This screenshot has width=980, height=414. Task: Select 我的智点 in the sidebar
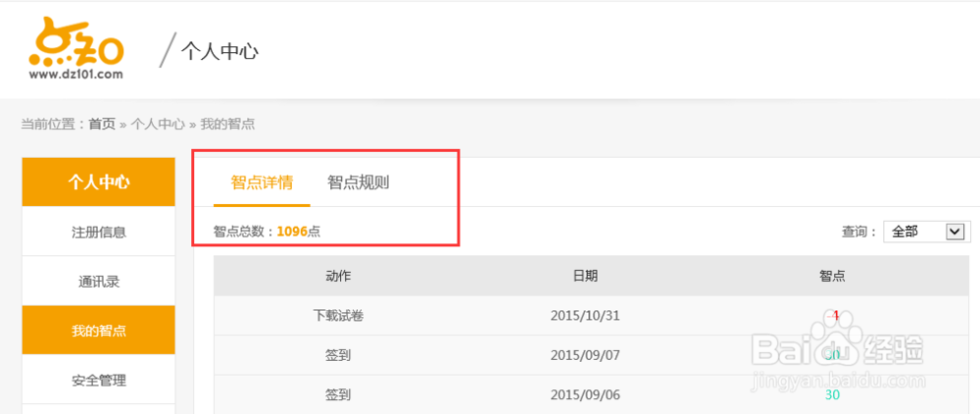pos(98,331)
